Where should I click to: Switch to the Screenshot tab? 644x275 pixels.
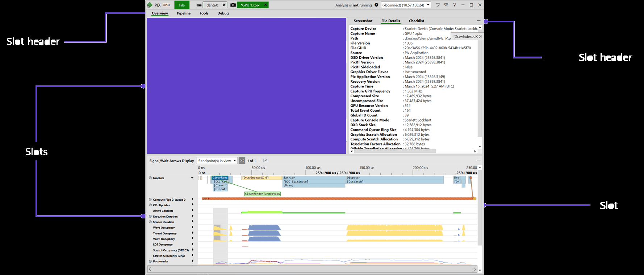(363, 21)
